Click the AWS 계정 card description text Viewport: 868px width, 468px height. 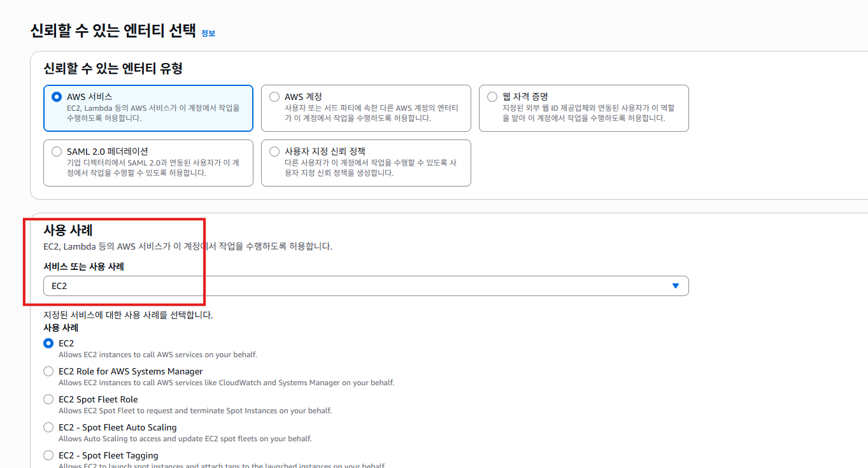click(371, 113)
